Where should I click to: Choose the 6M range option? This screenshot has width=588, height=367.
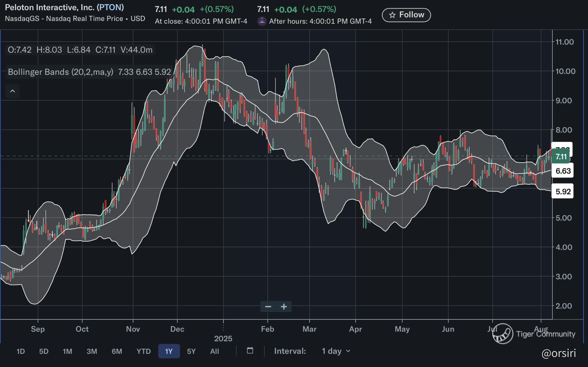pos(117,351)
